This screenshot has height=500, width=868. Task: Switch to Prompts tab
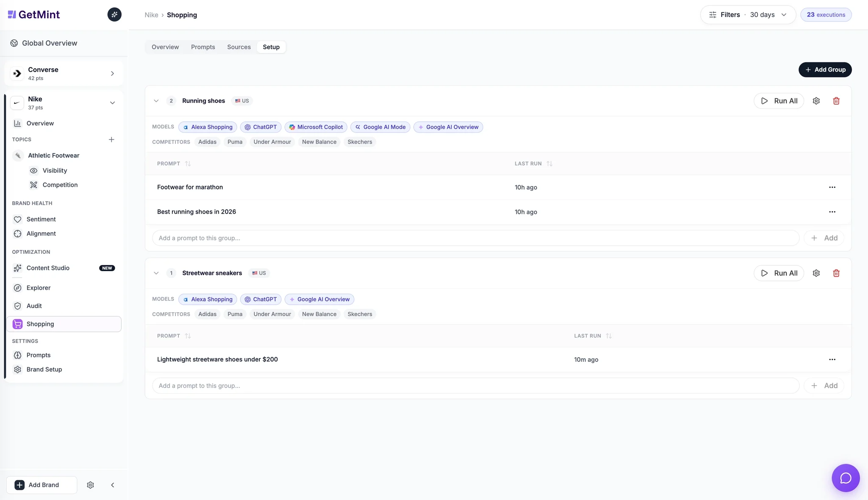pyautogui.click(x=203, y=47)
